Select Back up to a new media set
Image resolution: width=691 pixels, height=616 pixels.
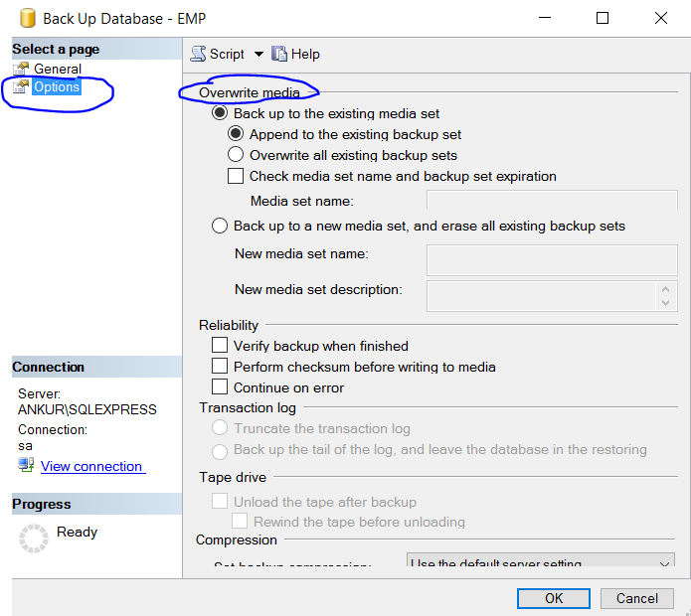[221, 226]
